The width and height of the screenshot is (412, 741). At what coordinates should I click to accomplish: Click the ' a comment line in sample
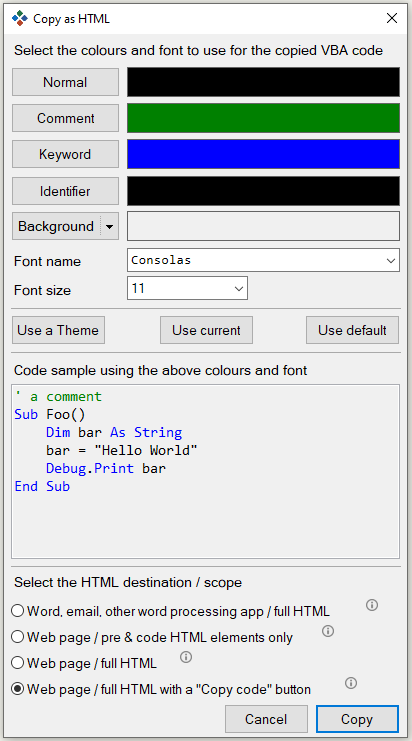[58, 396]
